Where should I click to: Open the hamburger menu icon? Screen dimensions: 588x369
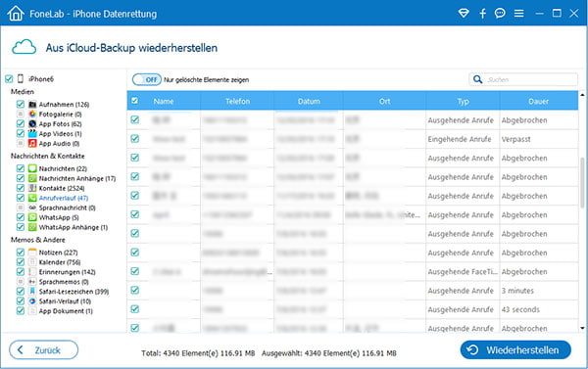[519, 14]
